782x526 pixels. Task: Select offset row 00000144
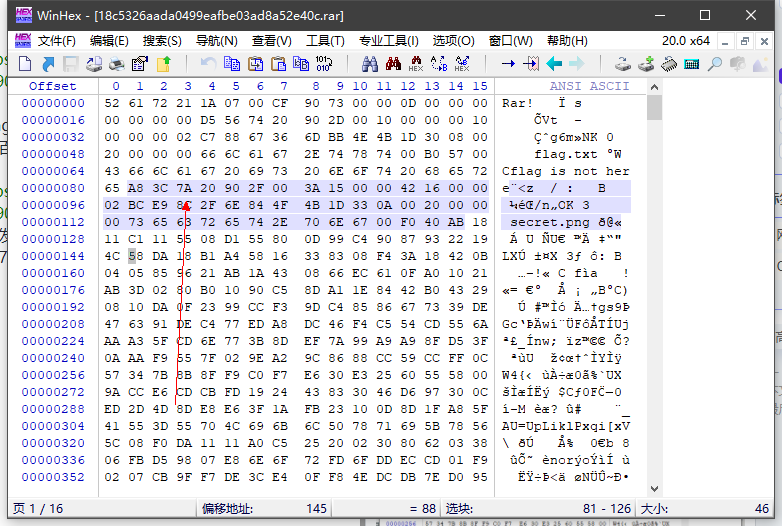pos(53,256)
